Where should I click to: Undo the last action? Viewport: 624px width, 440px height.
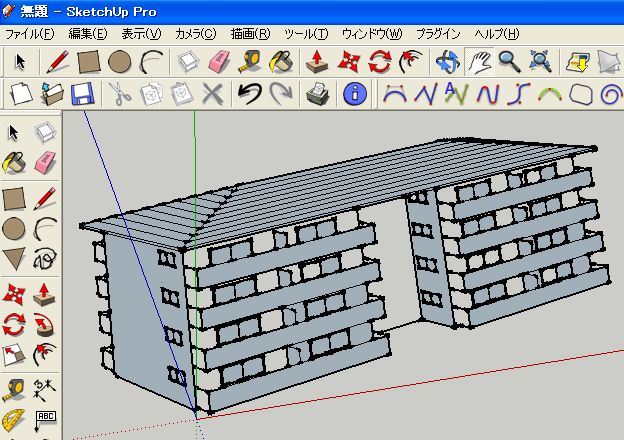(x=250, y=94)
